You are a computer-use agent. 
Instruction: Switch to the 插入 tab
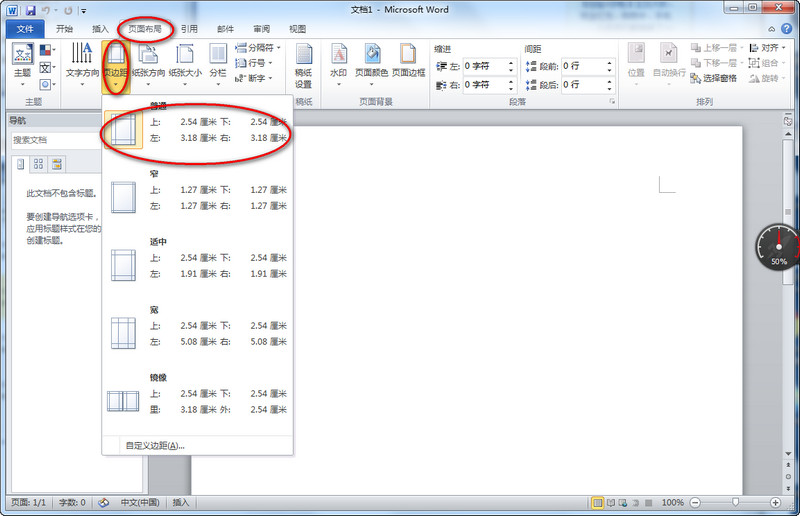pyautogui.click(x=100, y=29)
